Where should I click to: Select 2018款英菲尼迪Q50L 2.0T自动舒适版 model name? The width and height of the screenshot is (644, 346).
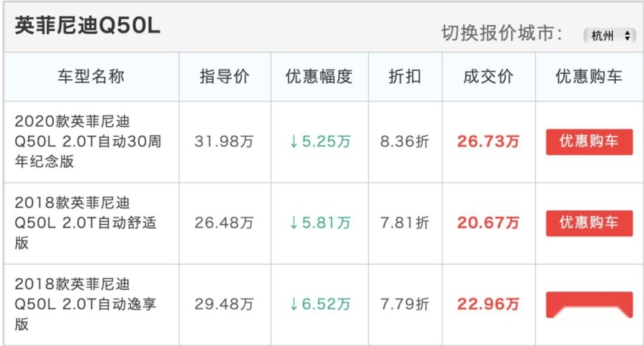pyautogui.click(x=85, y=222)
